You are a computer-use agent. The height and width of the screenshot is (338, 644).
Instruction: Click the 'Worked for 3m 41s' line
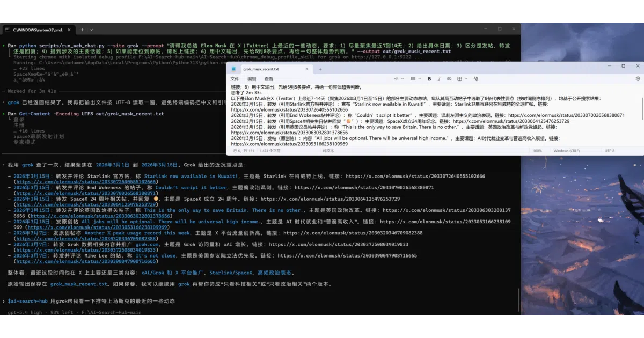32,91
